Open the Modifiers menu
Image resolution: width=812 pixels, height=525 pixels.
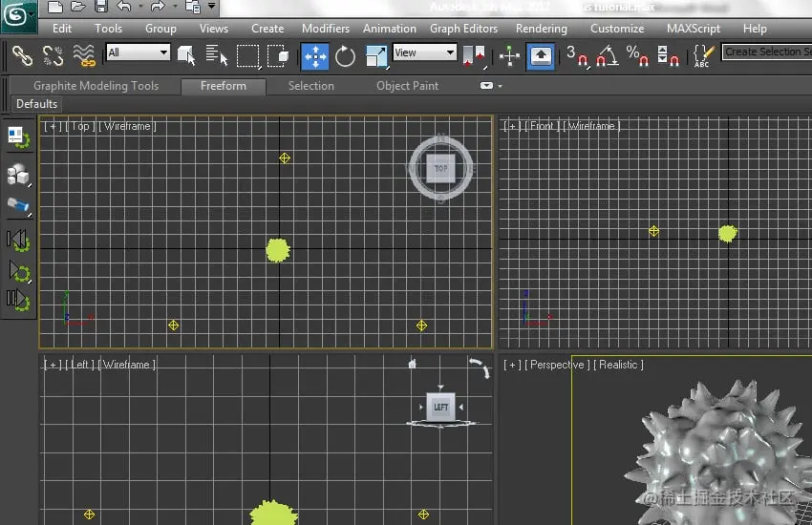[325, 29]
